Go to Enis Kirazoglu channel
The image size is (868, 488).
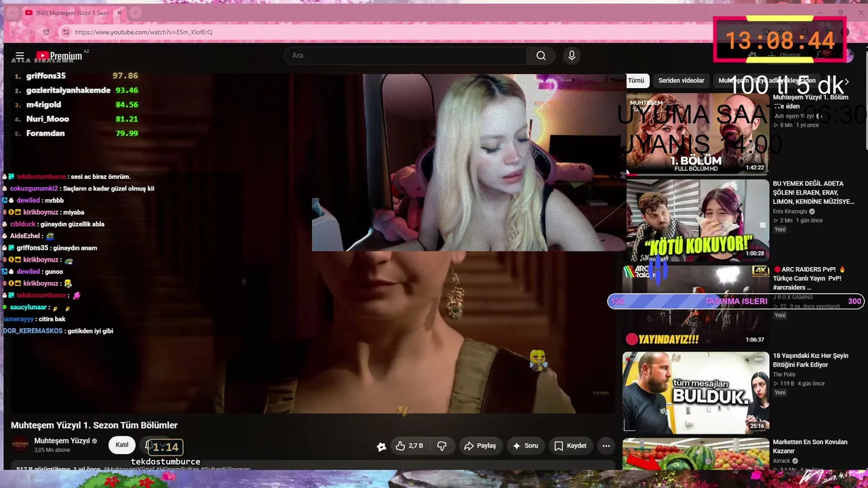(x=792, y=211)
